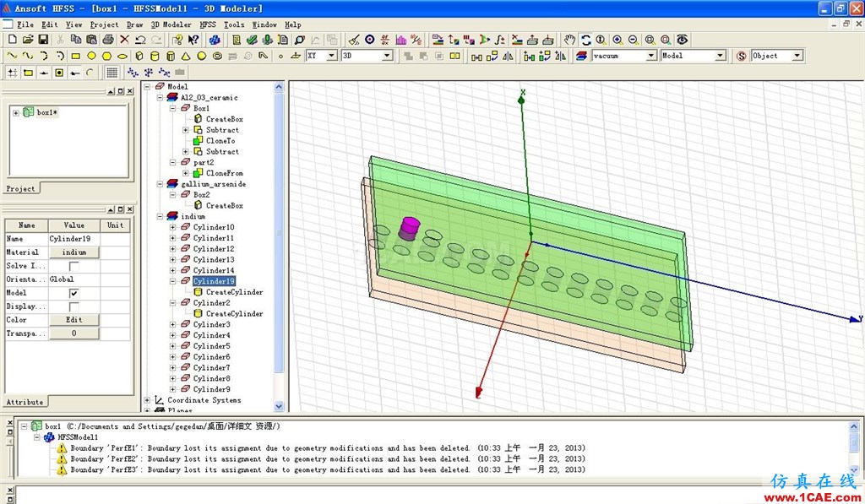Click the red X Delete icon
This screenshot has width=865, height=504.
pyautogui.click(x=125, y=40)
